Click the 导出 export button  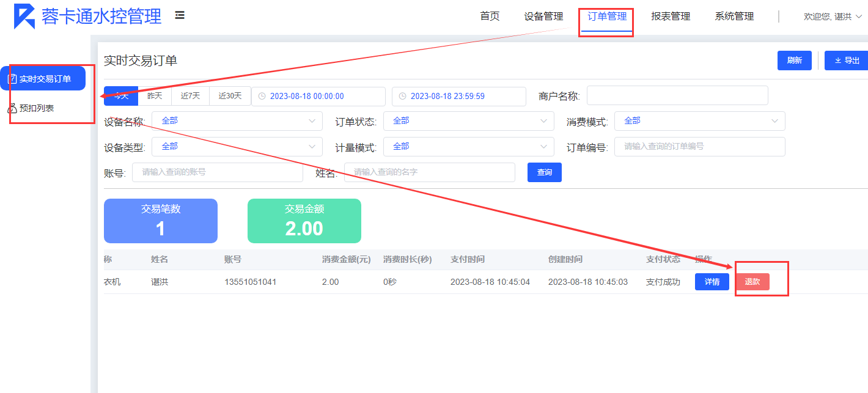(846, 61)
